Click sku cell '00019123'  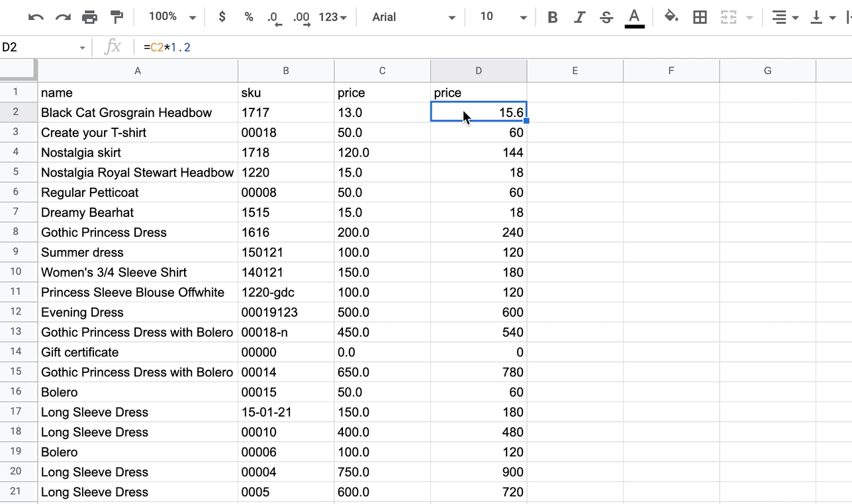coord(286,312)
